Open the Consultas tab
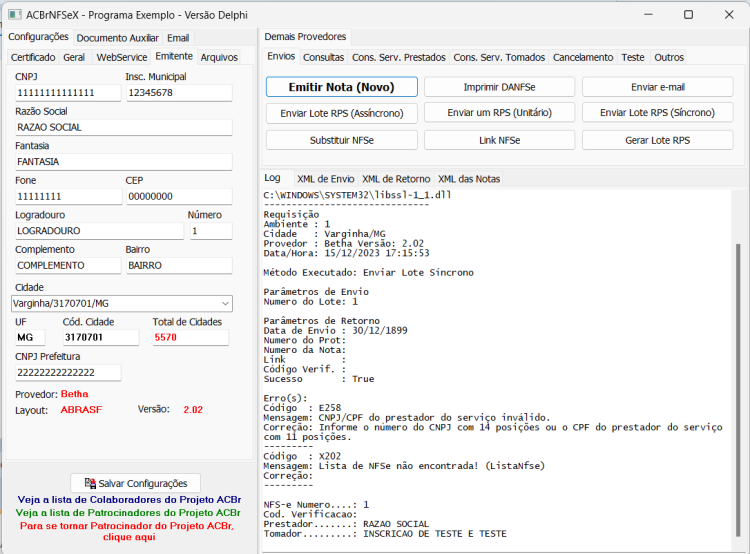This screenshot has height=554, width=750. pos(323,57)
